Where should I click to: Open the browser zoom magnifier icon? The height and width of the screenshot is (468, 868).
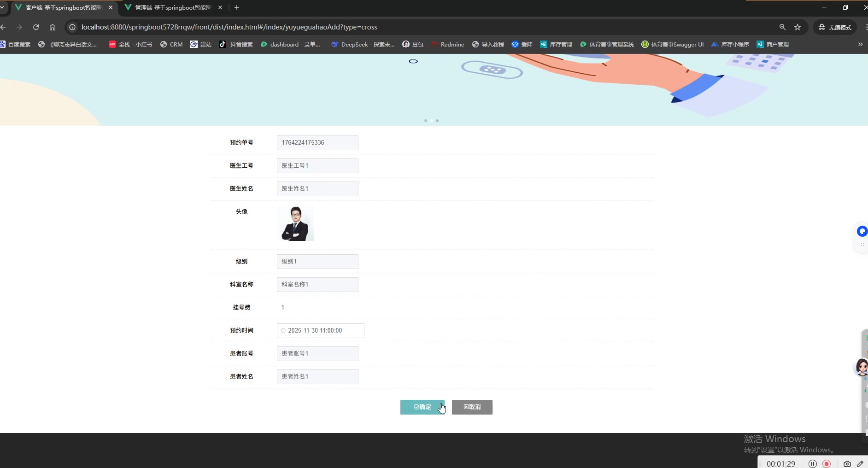782,27
